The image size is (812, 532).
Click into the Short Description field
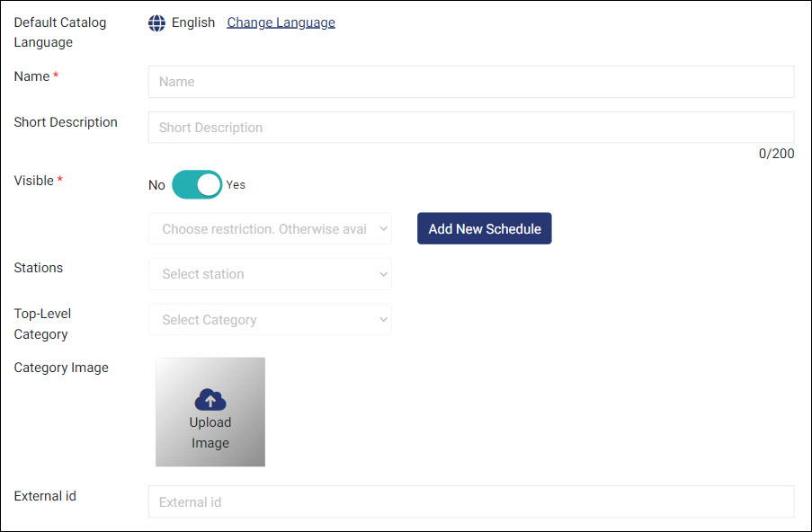click(470, 128)
